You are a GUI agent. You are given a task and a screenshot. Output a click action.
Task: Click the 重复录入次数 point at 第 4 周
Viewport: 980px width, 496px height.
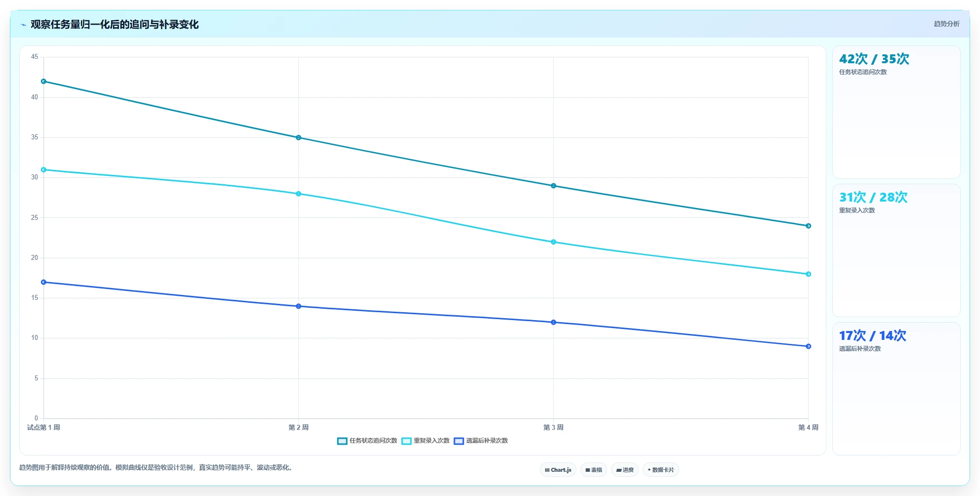tap(808, 274)
